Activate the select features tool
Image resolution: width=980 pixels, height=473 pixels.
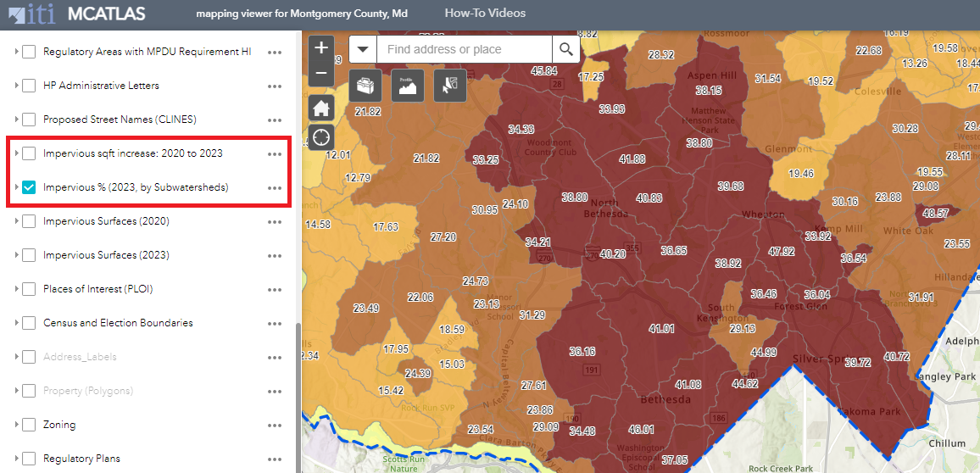pos(450,86)
